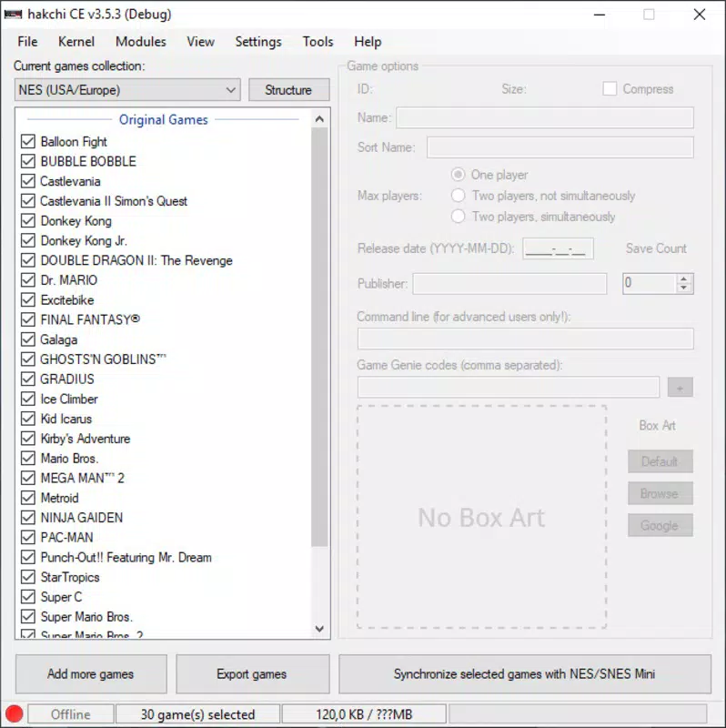The height and width of the screenshot is (728, 726).
Task: Click the Add more games button
Action: [91, 674]
